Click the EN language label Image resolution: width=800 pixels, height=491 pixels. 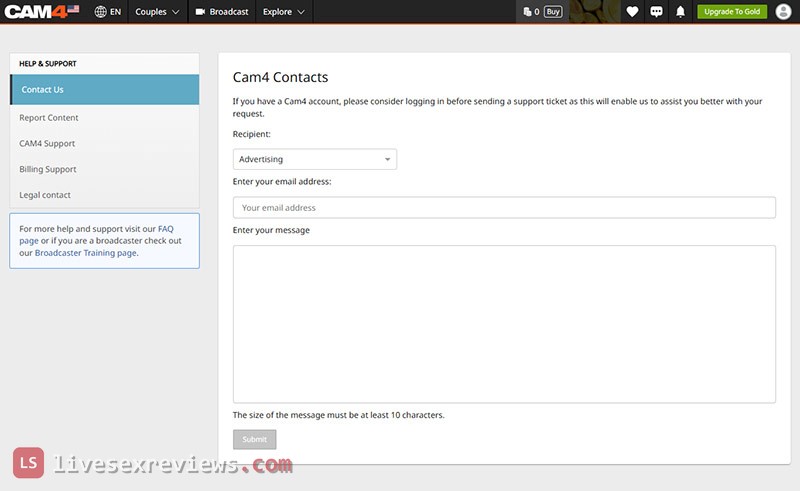click(116, 12)
